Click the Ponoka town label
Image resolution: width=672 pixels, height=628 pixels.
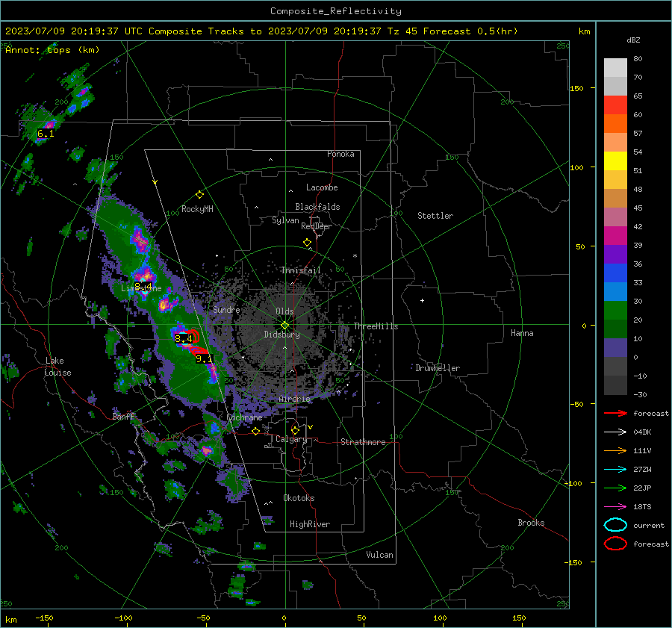point(340,154)
